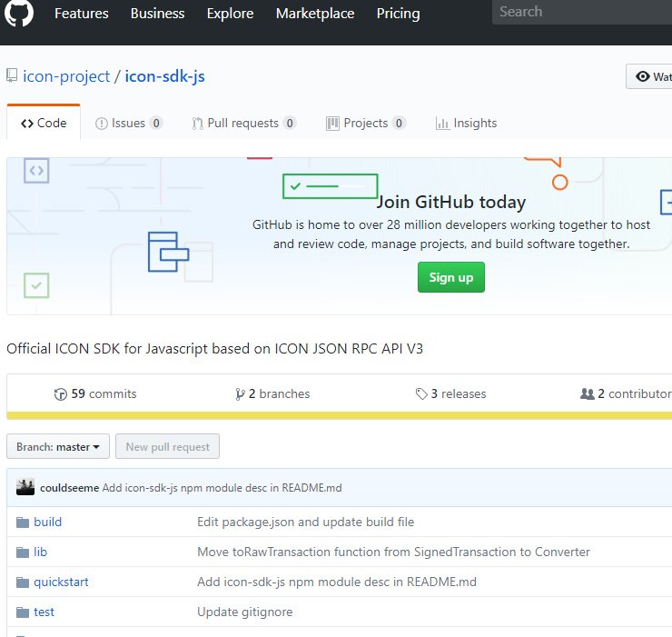Screen dimensions: 672x637
Task: Click the quickstart folder icon
Action: tap(23, 582)
